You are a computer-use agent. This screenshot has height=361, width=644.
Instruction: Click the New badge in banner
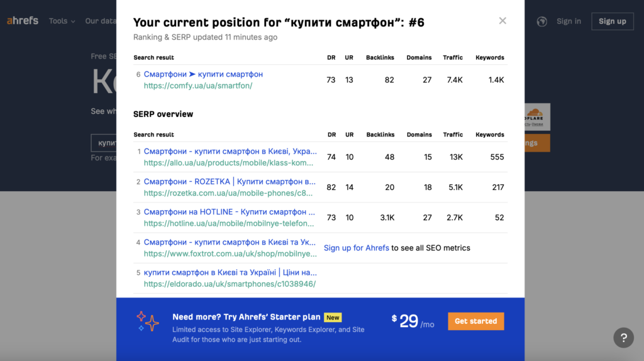pyautogui.click(x=333, y=318)
